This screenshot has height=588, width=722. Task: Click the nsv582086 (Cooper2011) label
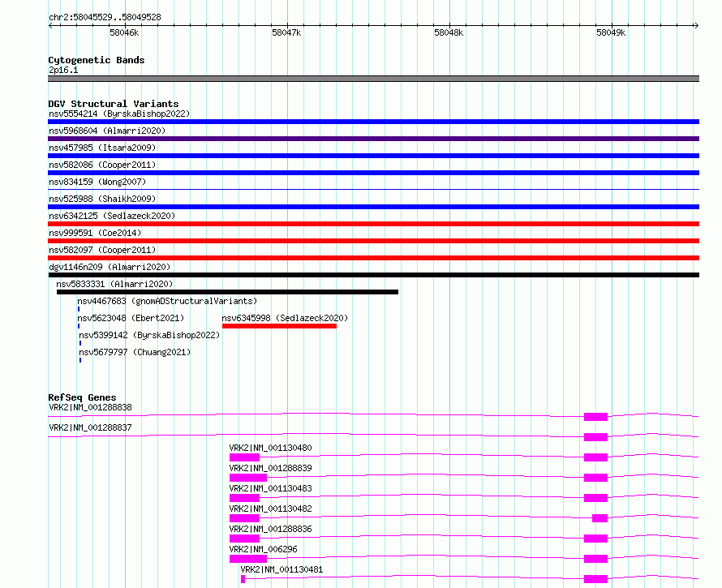point(102,165)
